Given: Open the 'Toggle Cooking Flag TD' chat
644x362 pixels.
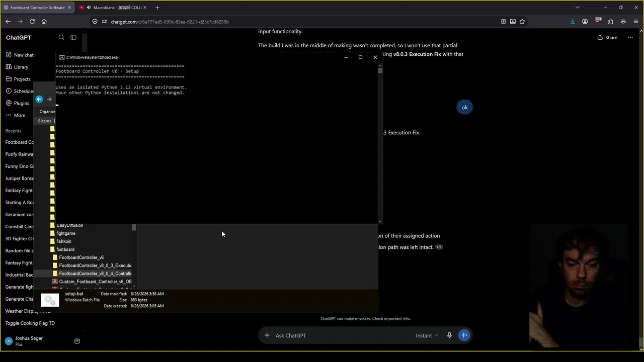Looking at the screenshot, I should pos(30,323).
